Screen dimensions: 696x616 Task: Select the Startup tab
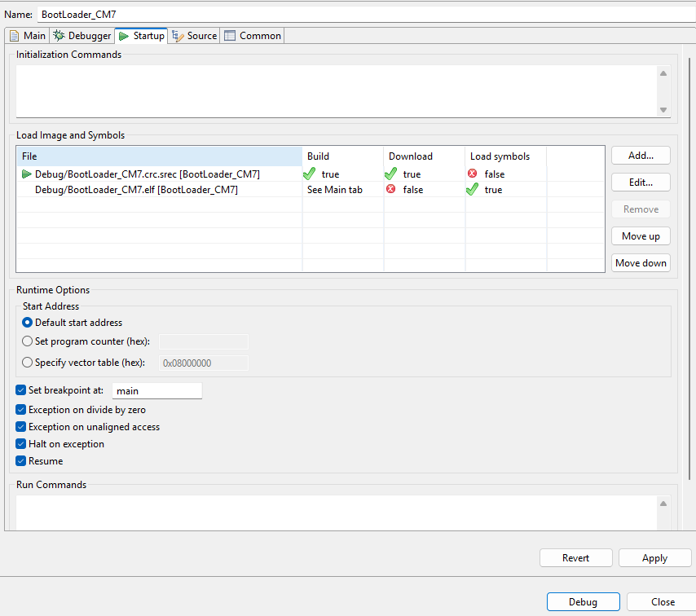pyautogui.click(x=142, y=36)
